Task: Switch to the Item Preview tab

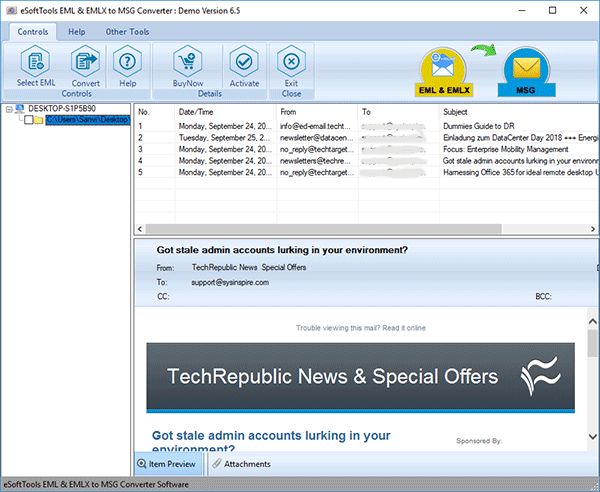Action: pyautogui.click(x=168, y=464)
